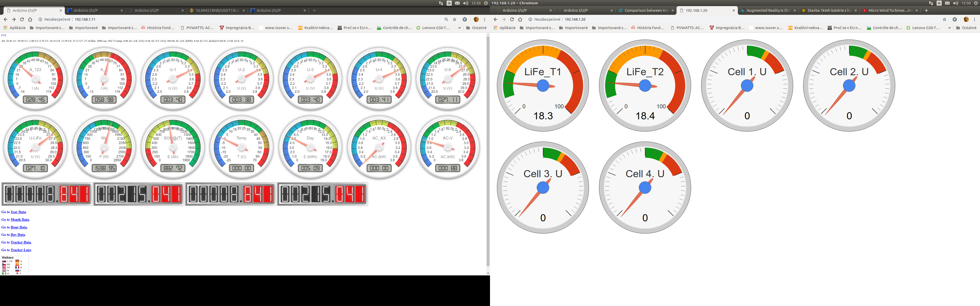Click the Visitors flag counter widget
980x306 pixels.
tap(15, 265)
